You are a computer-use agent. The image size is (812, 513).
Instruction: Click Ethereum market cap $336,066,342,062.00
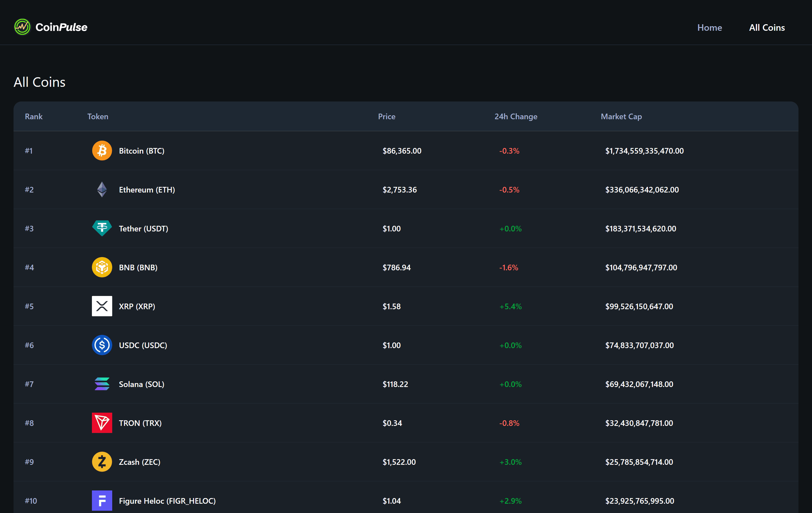click(642, 189)
